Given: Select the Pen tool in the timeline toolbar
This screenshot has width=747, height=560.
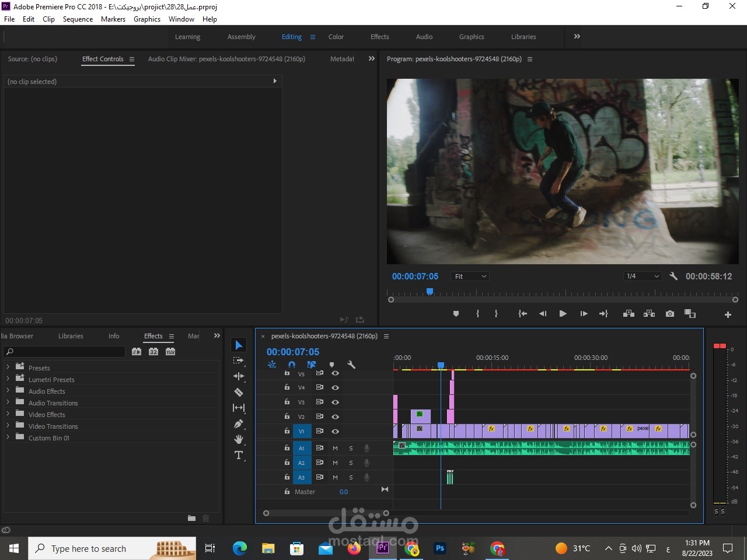Looking at the screenshot, I should pyautogui.click(x=239, y=423).
